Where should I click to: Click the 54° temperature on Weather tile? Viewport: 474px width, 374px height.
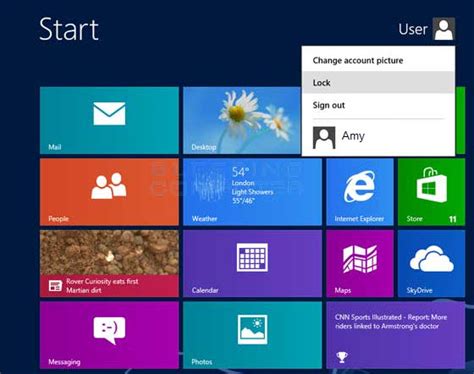coord(241,172)
